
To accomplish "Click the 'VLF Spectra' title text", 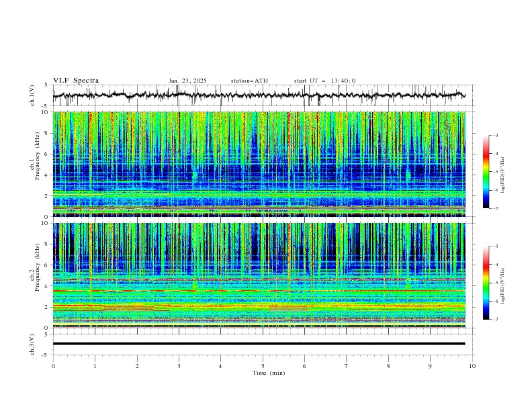I will coord(76,81).
